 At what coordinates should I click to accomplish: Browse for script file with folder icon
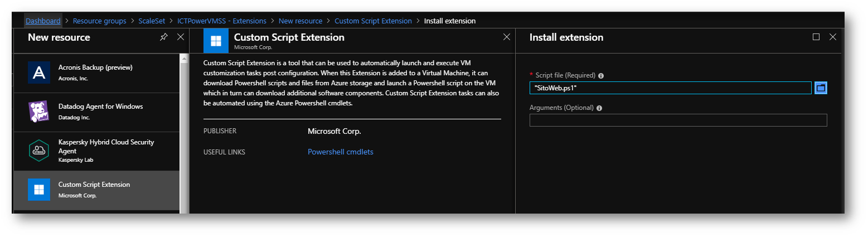821,88
